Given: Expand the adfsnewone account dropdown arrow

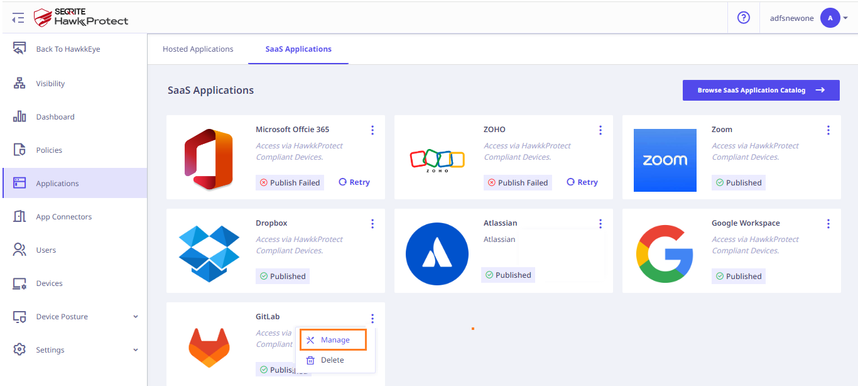Looking at the screenshot, I should [x=846, y=18].
